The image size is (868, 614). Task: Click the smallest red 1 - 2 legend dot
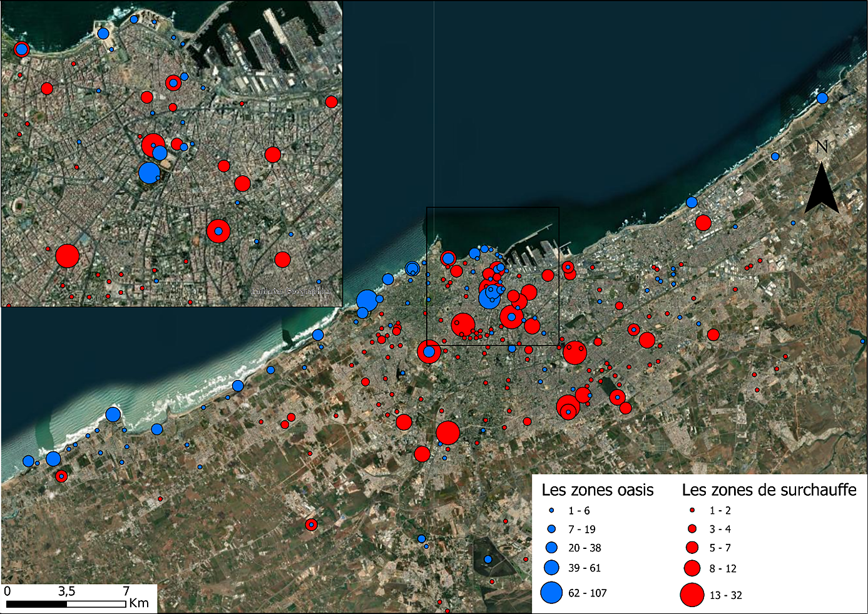coord(692,511)
